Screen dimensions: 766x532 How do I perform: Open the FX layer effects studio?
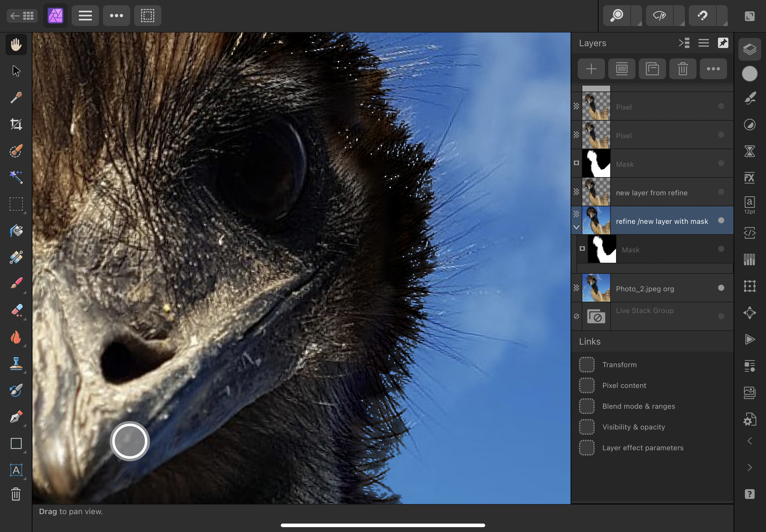[749, 178]
